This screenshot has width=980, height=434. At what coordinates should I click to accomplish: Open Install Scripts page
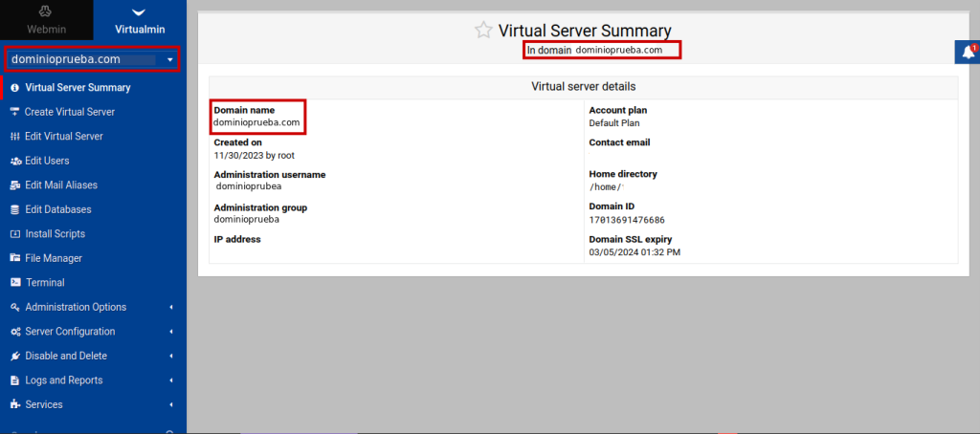55,234
